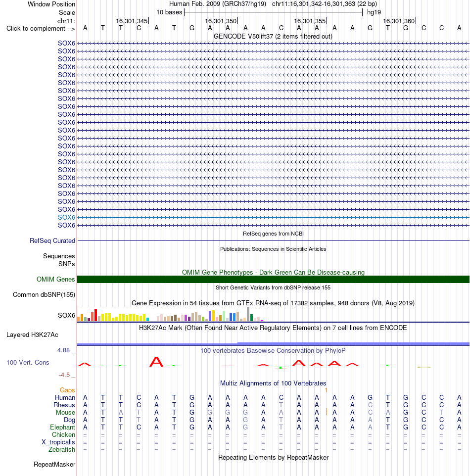Screen dimensions: 470x476
Task: Select the X_tropicalis alignment row label
Action: click(x=58, y=442)
